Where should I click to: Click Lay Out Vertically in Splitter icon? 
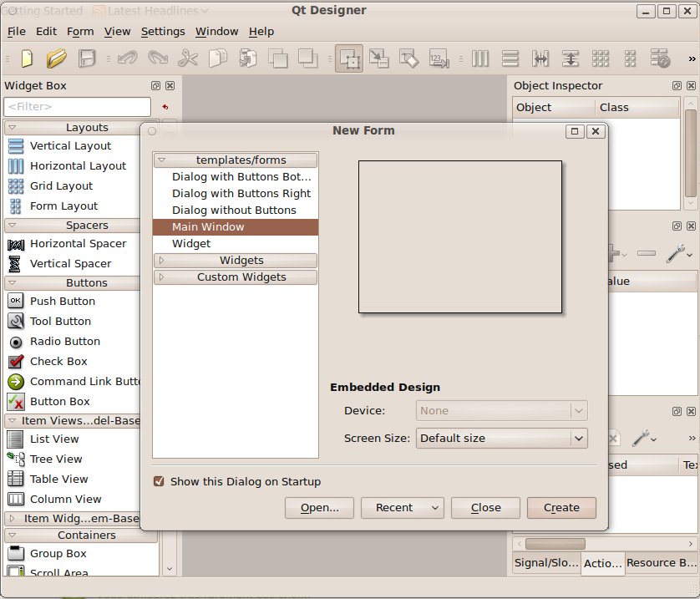pos(570,58)
